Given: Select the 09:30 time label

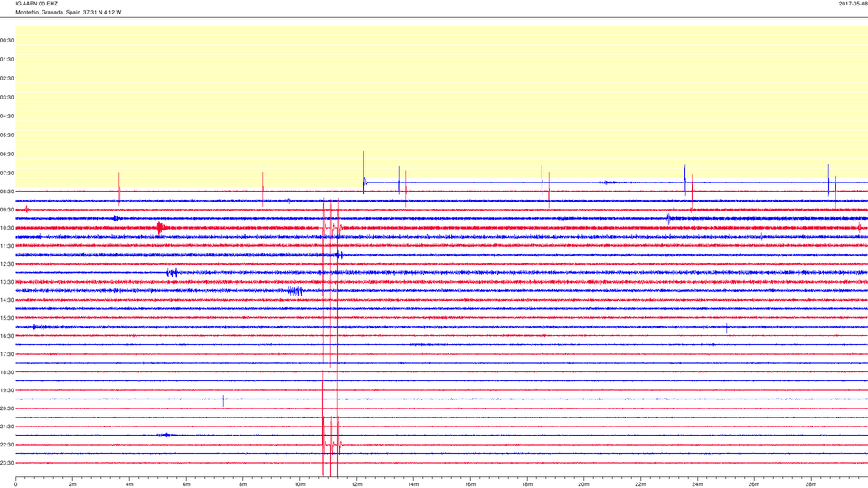Looking at the screenshot, I should coord(7,210).
